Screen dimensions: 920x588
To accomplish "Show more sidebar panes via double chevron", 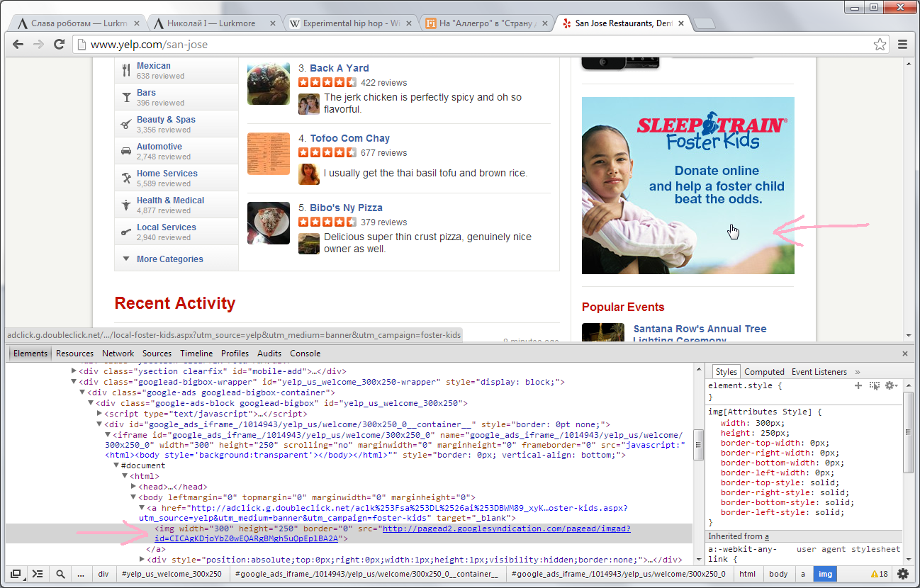I will point(857,372).
